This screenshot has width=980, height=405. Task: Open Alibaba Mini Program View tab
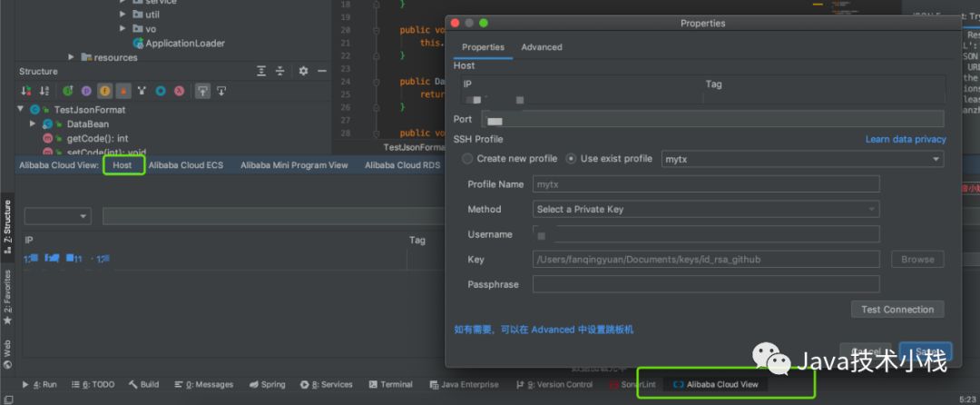(x=294, y=165)
